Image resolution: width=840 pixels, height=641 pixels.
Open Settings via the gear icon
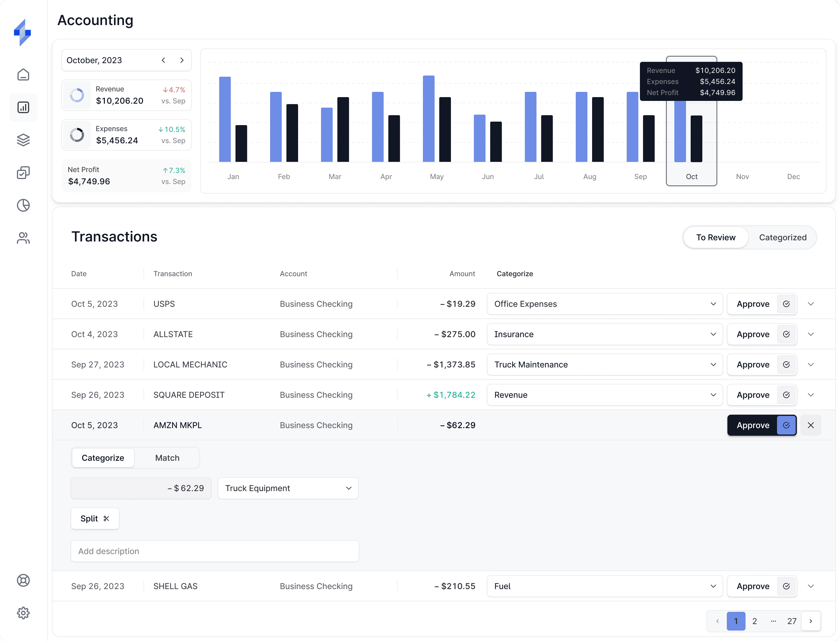(x=23, y=613)
